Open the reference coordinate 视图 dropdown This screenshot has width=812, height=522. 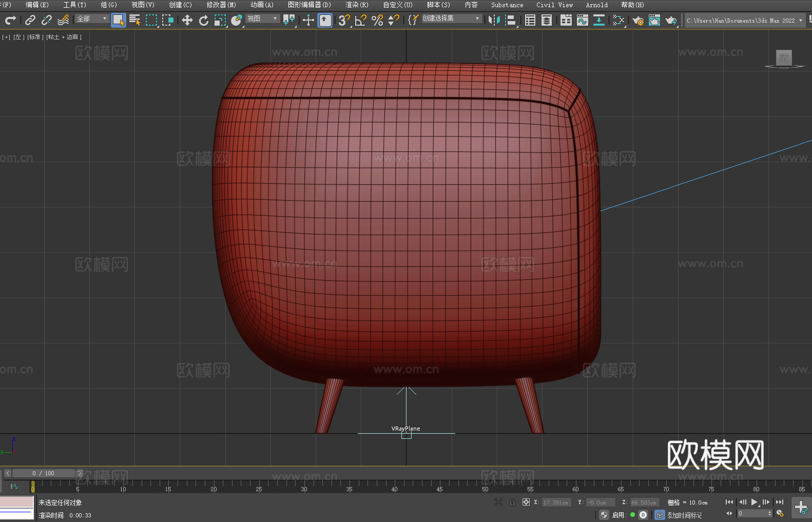click(262, 18)
